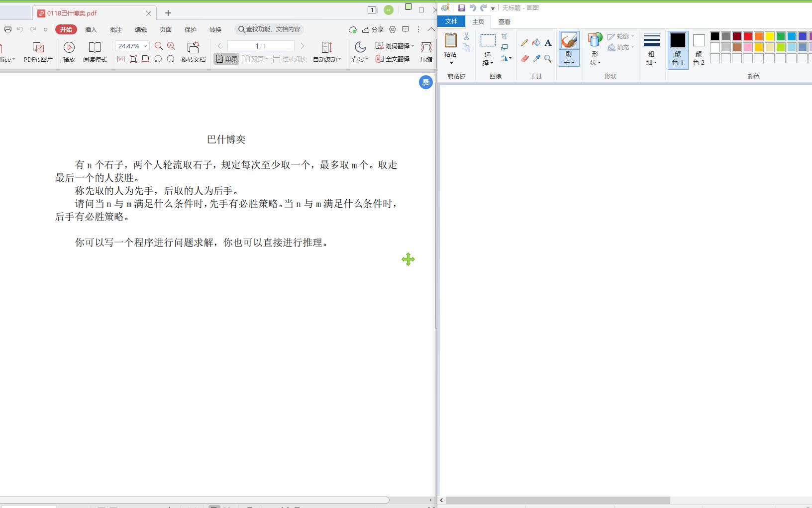Open the 保护 protect tab
The height and width of the screenshot is (508, 812).
[191, 29]
